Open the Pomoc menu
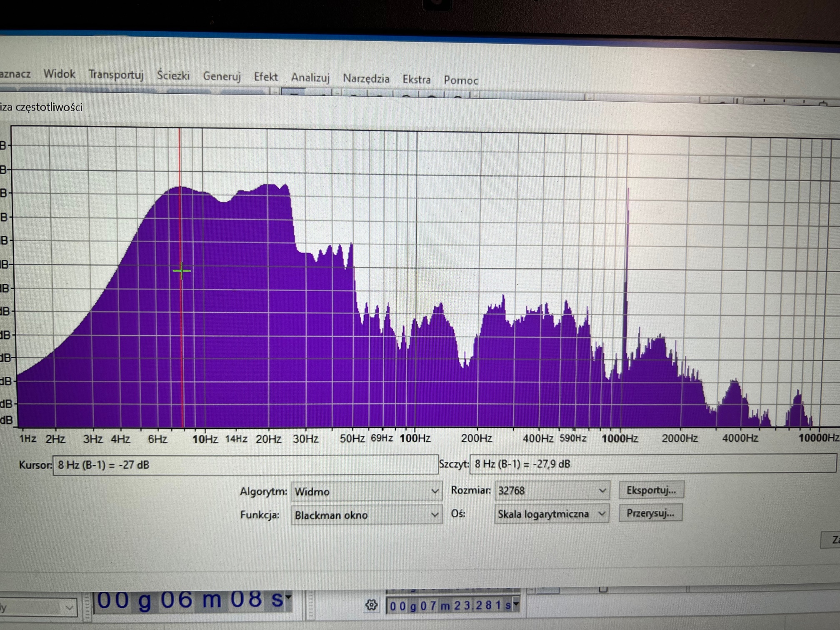840x630 pixels. 460,80
